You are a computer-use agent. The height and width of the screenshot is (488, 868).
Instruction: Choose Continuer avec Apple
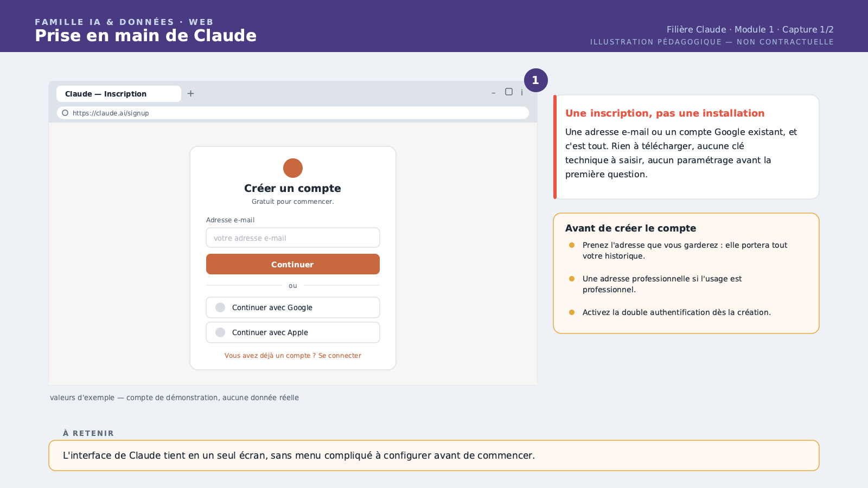pos(293,332)
